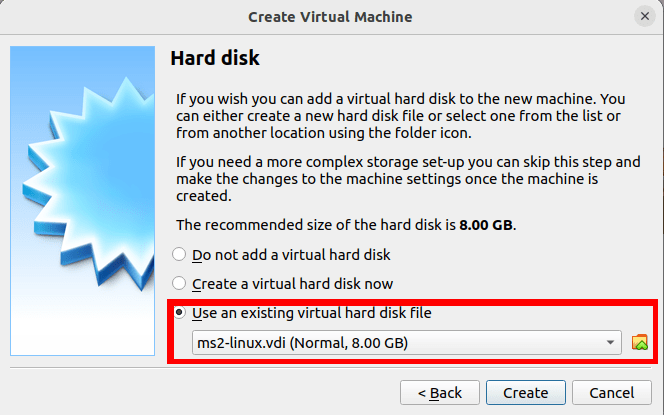Click the 'Hard disk' page heading
Image resolution: width=664 pixels, height=415 pixels.
tap(215, 59)
